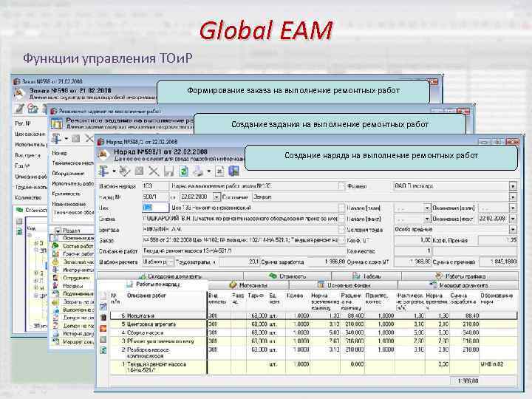The width and height of the screenshot is (532, 399).
Task: Click lookup button at end of Шаблон наряда field
Action: 341,186
